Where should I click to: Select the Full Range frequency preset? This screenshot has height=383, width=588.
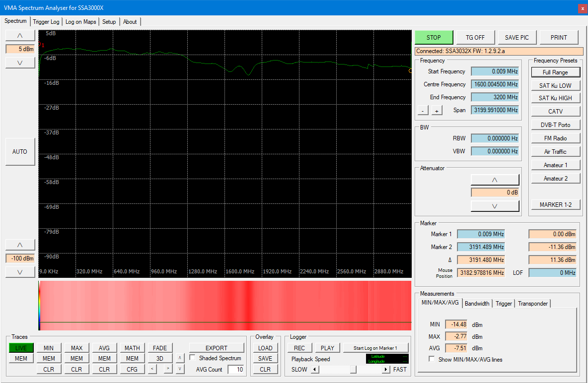click(555, 72)
